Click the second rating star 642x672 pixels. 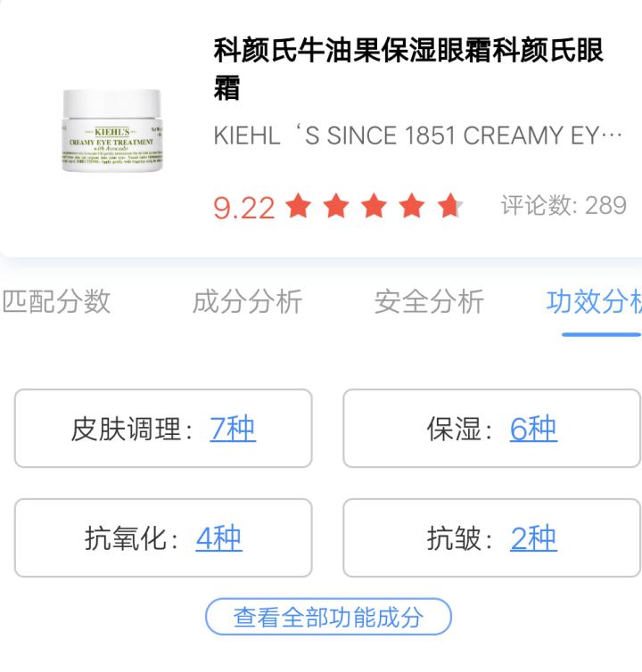click(336, 206)
